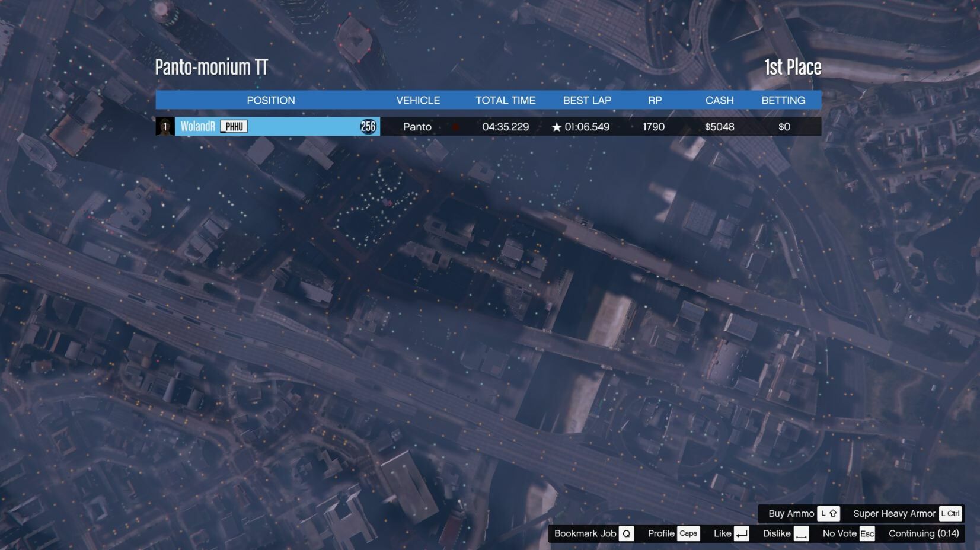Click the Caps key icon for Profile
Viewport: 980px width, 550px height.
point(688,533)
